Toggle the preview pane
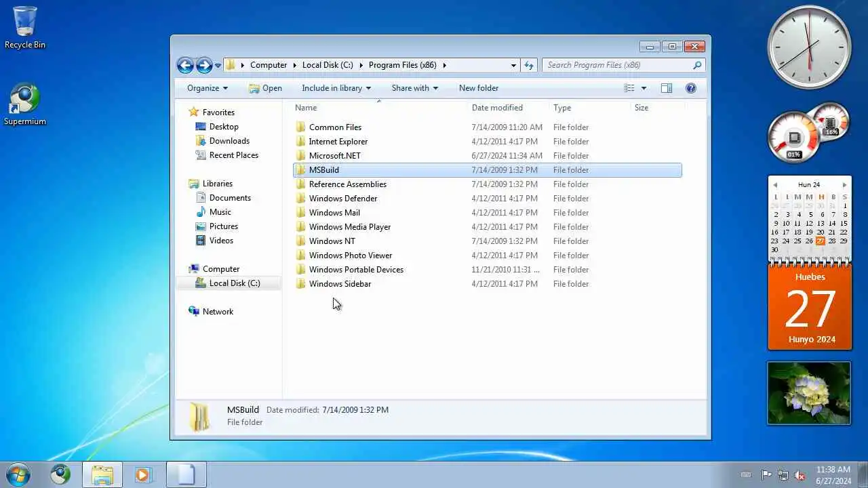 click(667, 88)
